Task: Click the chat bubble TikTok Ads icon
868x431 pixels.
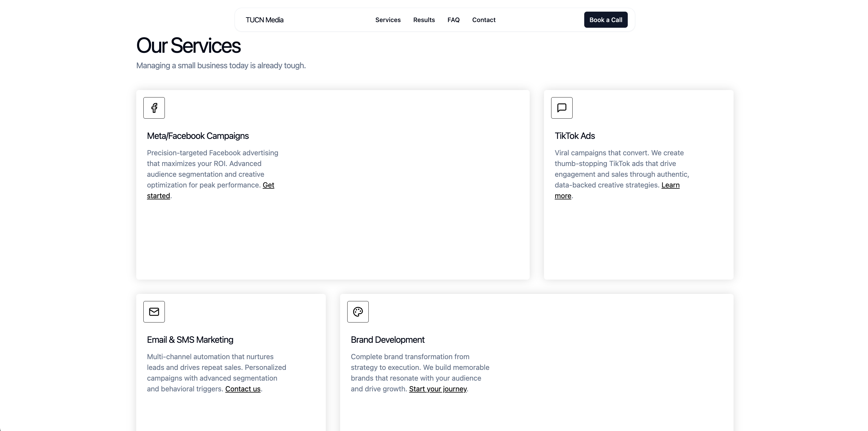Action: click(562, 108)
